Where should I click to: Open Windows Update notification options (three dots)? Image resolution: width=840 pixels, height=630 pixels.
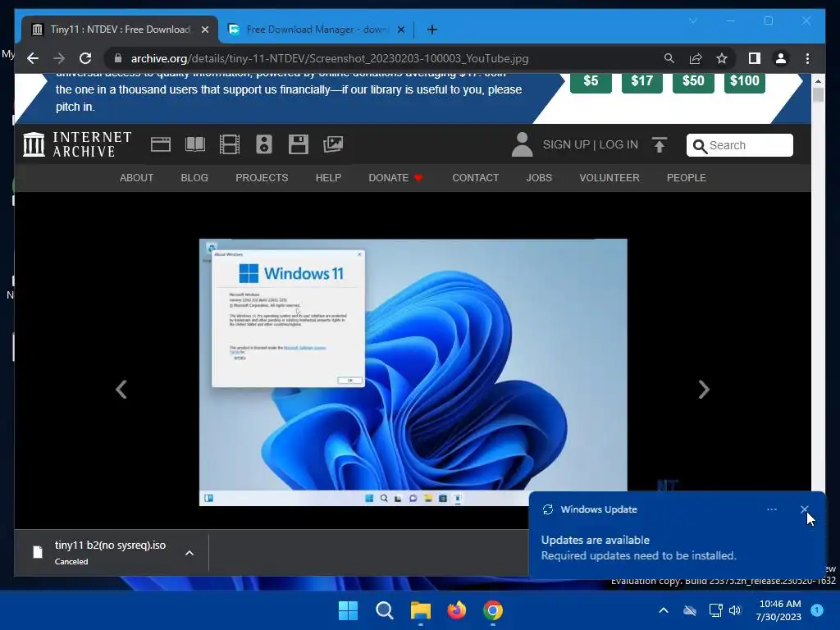[771, 509]
